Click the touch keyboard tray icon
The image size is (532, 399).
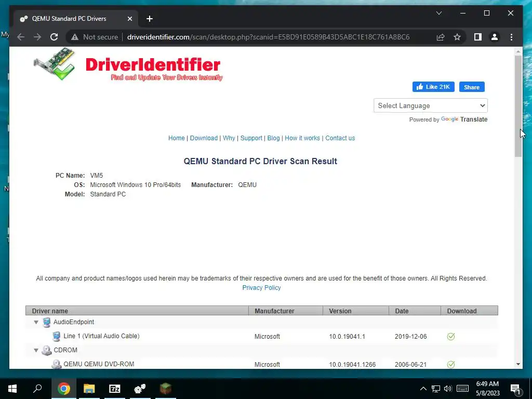[x=462, y=389]
